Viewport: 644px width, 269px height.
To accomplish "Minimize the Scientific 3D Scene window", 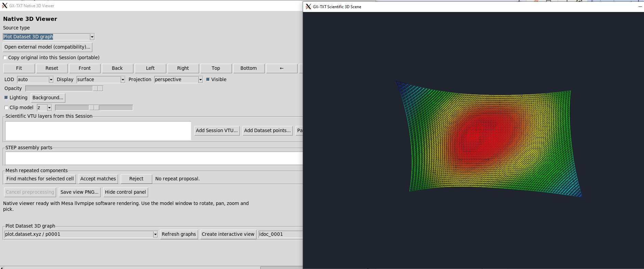I will click(640, 7).
